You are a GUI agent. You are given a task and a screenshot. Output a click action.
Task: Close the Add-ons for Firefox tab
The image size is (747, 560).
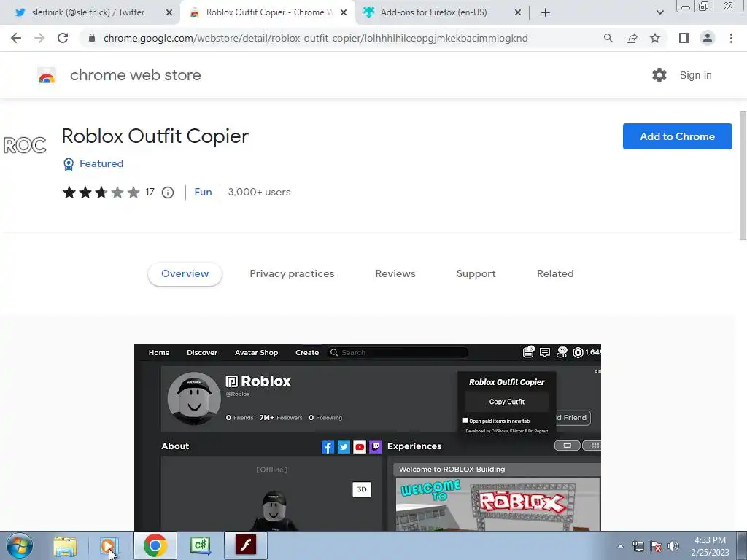click(518, 12)
